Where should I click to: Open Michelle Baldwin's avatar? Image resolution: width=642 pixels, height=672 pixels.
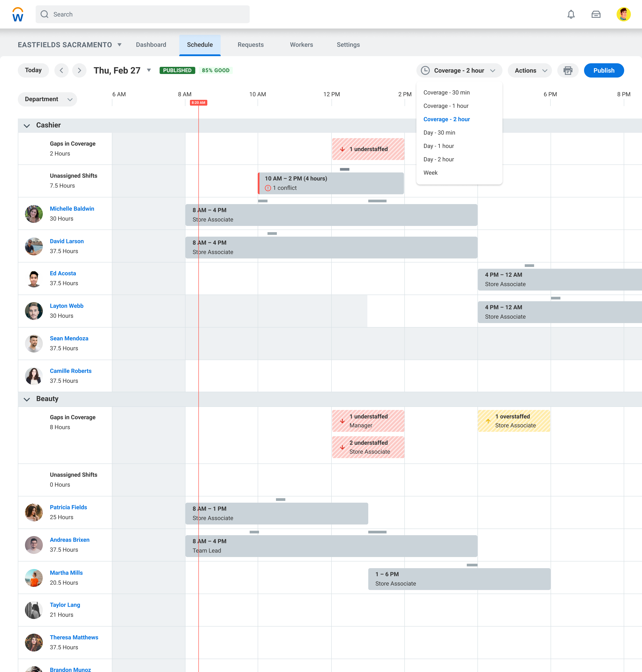pos(34,214)
